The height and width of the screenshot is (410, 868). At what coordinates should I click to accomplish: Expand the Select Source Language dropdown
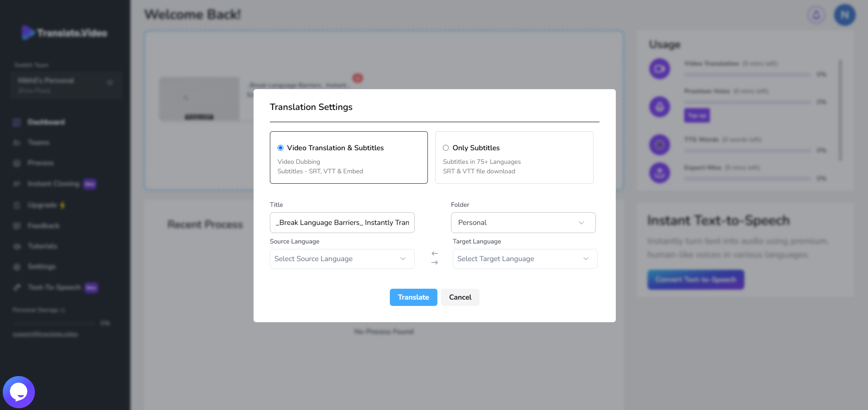click(x=342, y=259)
